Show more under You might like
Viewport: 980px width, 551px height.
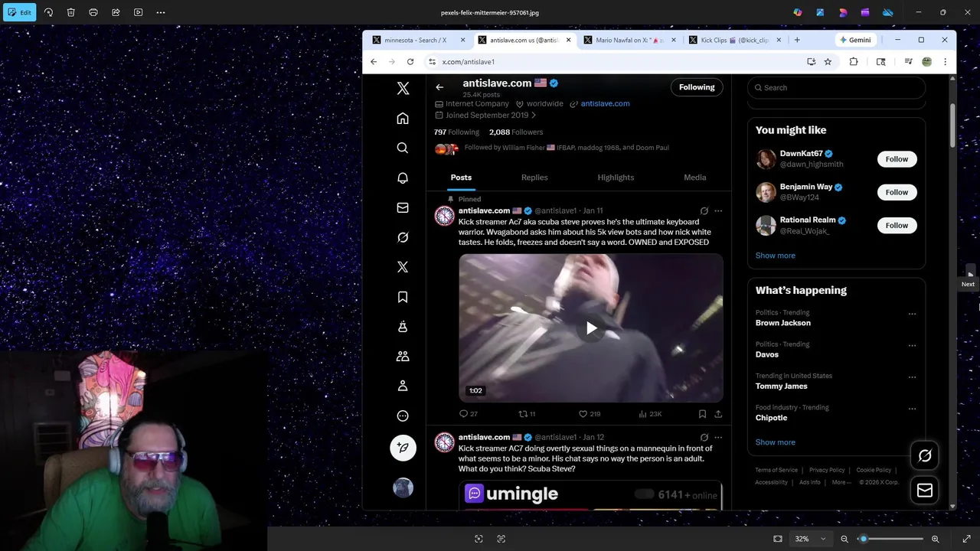click(775, 256)
